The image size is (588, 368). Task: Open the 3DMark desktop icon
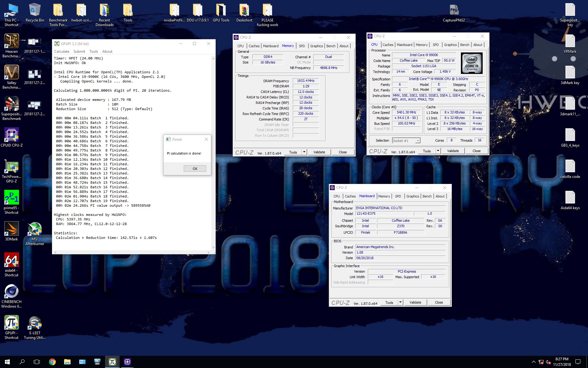pyautogui.click(x=12, y=231)
